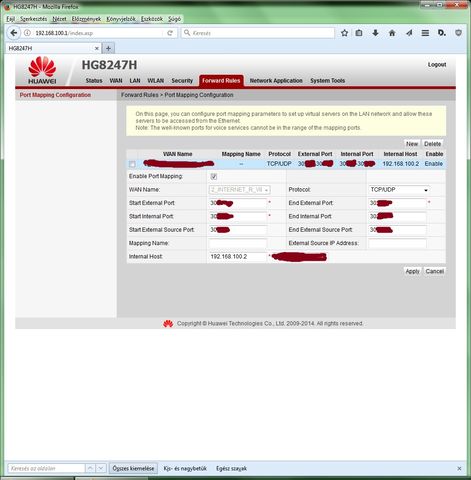Image resolution: width=471 pixels, height=480 pixels.
Task: Switch to the Security tab
Action: (182, 81)
